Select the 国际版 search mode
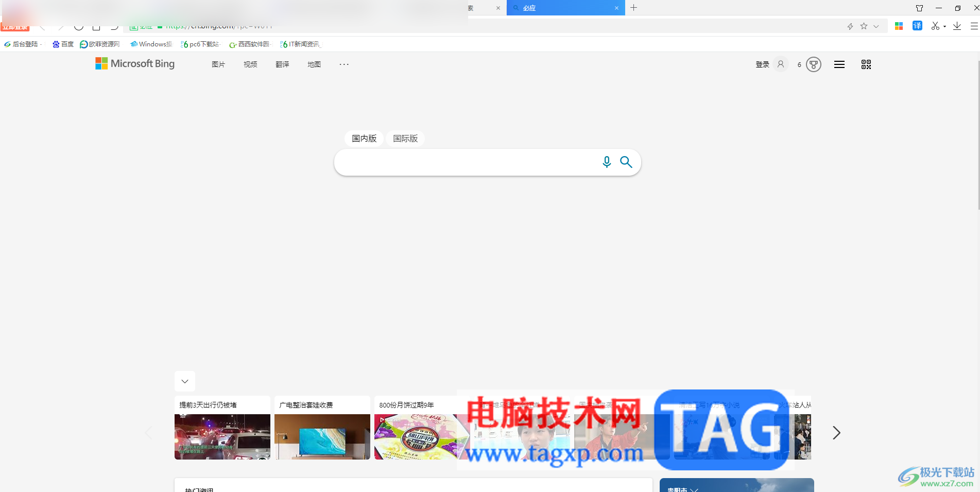 [x=405, y=139]
